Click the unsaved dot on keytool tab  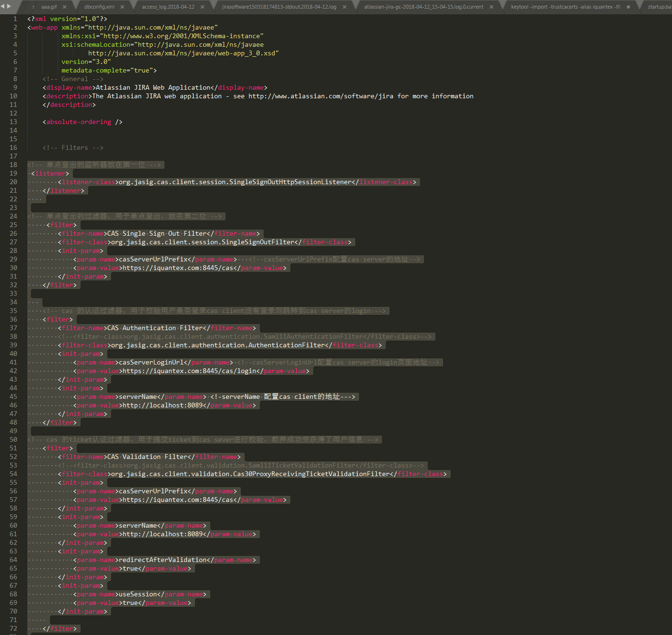tap(628, 7)
